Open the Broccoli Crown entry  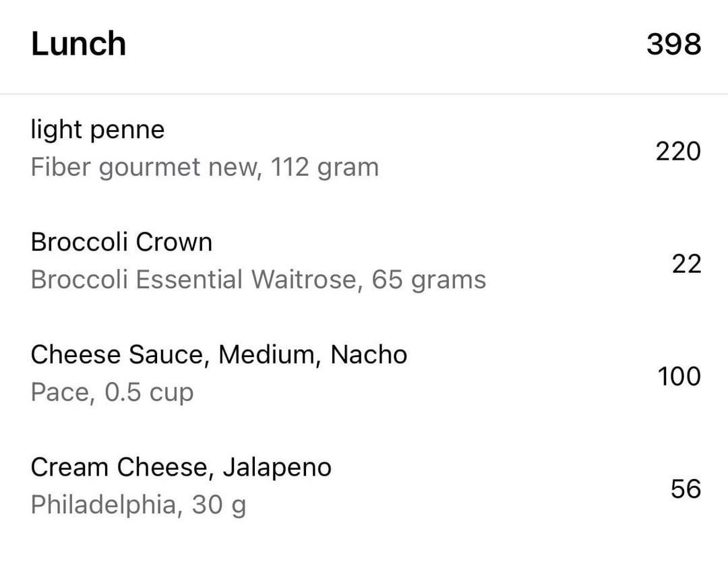click(x=364, y=261)
